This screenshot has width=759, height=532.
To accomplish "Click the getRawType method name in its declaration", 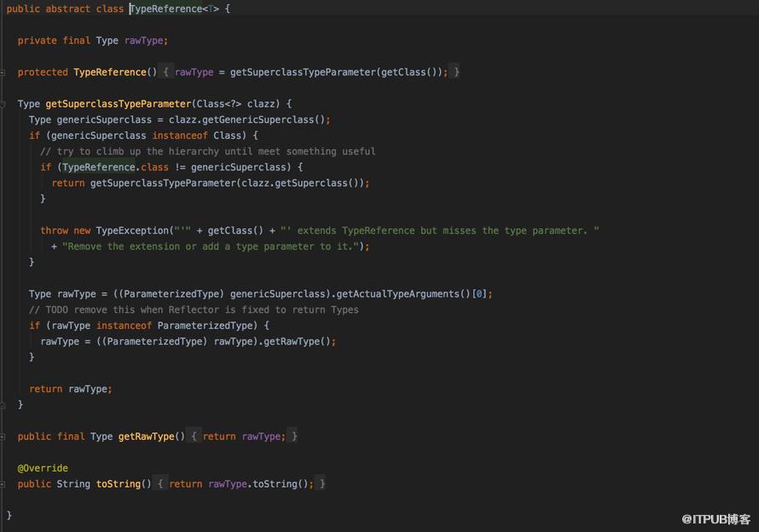I will click(x=146, y=437).
